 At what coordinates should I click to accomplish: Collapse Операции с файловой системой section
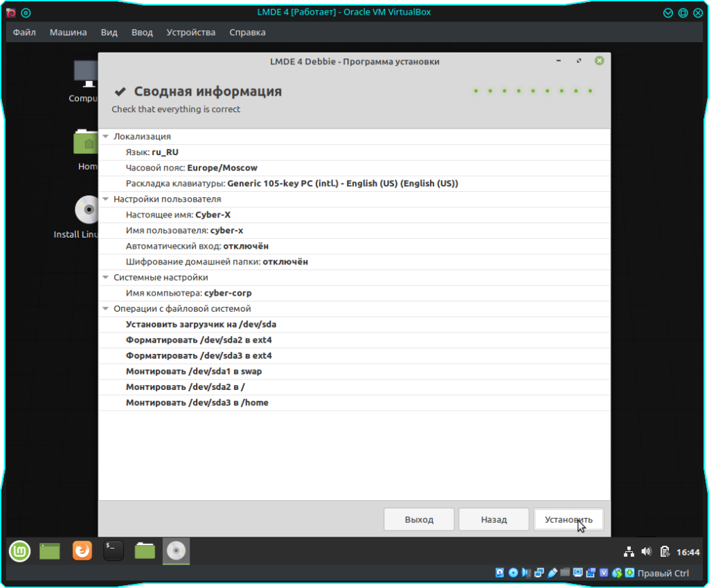106,309
